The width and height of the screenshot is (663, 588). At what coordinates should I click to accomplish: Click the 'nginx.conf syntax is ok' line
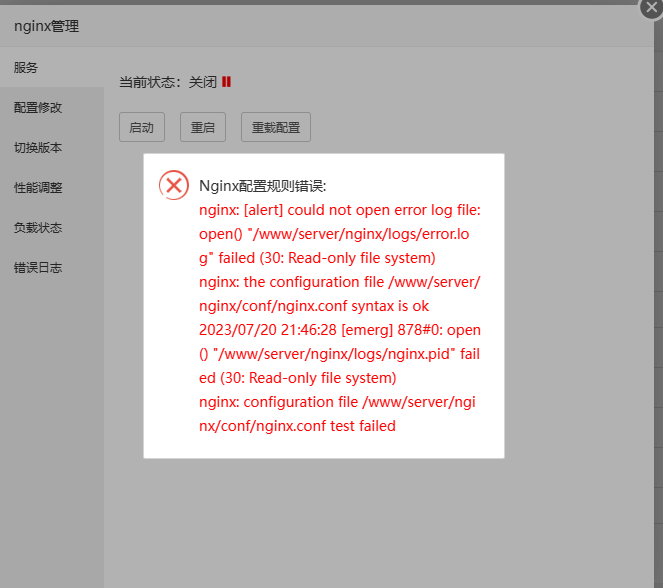(314, 306)
